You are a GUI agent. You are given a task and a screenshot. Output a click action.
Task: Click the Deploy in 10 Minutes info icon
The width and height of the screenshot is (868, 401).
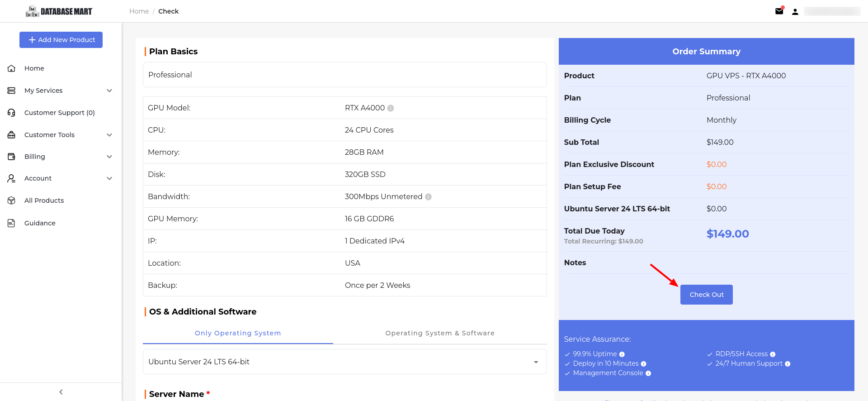(643, 364)
